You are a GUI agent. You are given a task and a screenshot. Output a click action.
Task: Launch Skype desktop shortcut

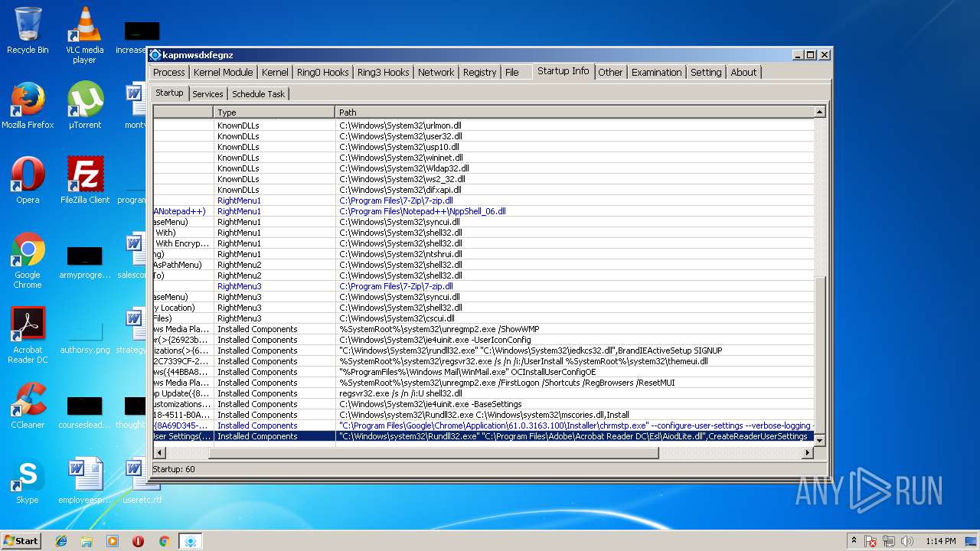(28, 481)
